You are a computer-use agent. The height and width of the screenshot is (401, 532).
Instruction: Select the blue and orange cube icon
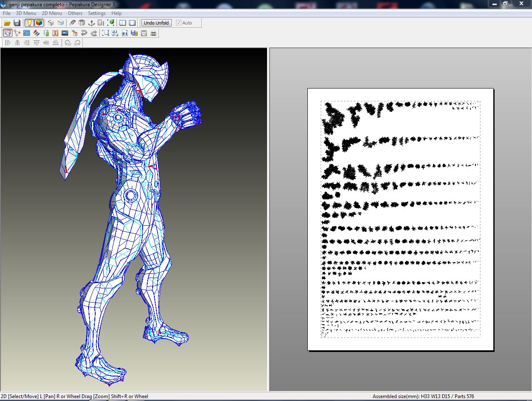(x=61, y=23)
